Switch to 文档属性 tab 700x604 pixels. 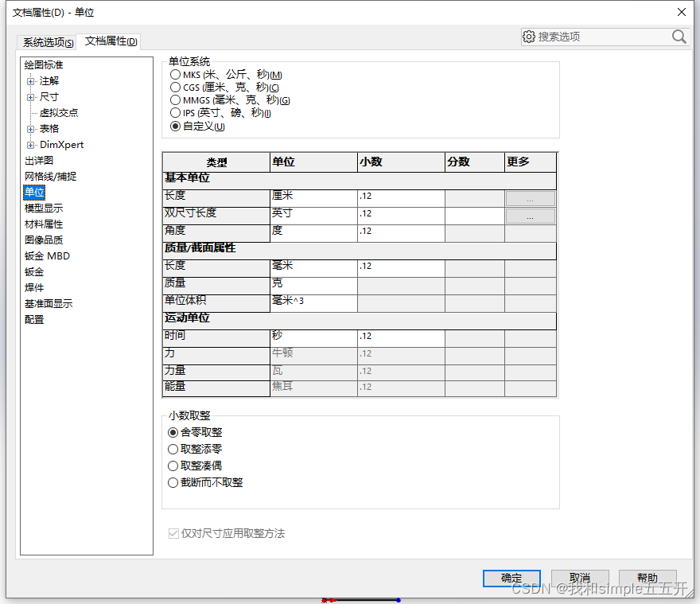111,41
